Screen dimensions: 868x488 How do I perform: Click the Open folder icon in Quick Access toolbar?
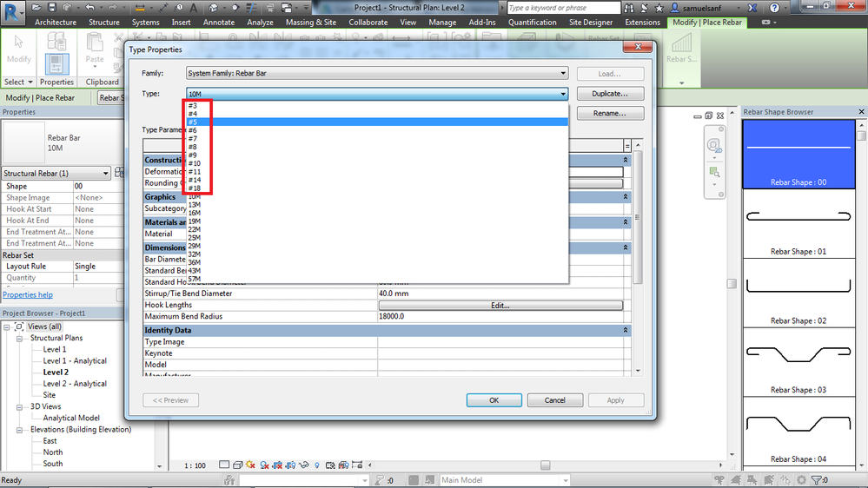[x=36, y=8]
